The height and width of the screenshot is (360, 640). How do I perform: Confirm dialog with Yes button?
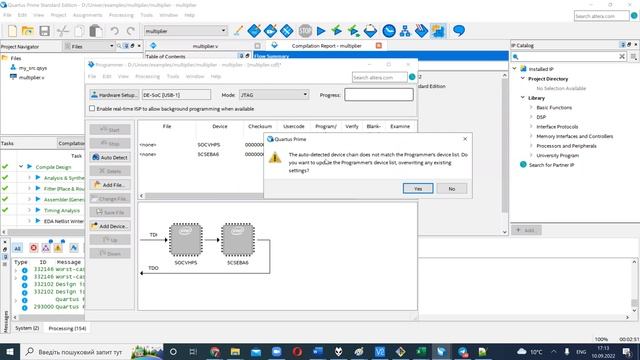click(418, 189)
